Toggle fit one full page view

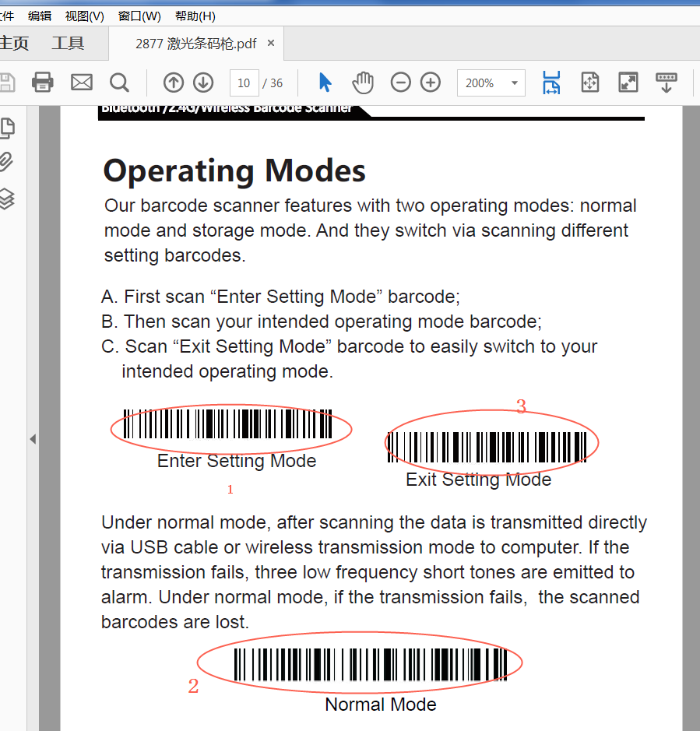(x=589, y=83)
